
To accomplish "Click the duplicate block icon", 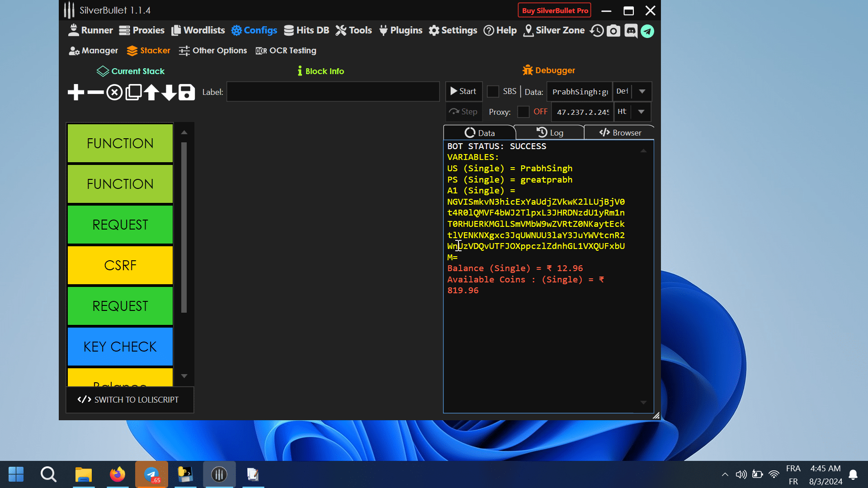I will click(x=133, y=92).
